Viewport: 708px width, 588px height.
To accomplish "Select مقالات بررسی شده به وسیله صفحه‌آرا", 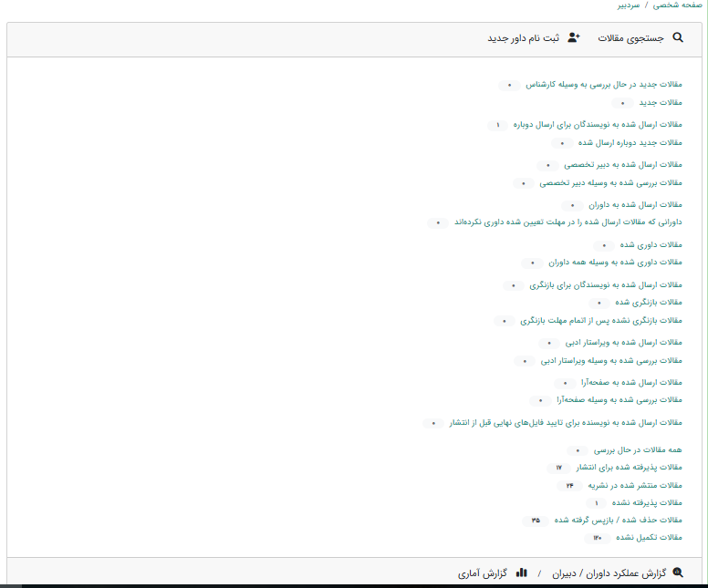I will pos(632,400).
